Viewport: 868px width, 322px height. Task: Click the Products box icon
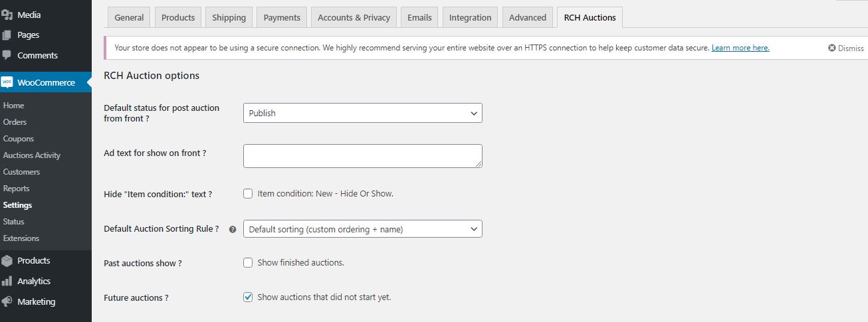[x=7, y=261]
